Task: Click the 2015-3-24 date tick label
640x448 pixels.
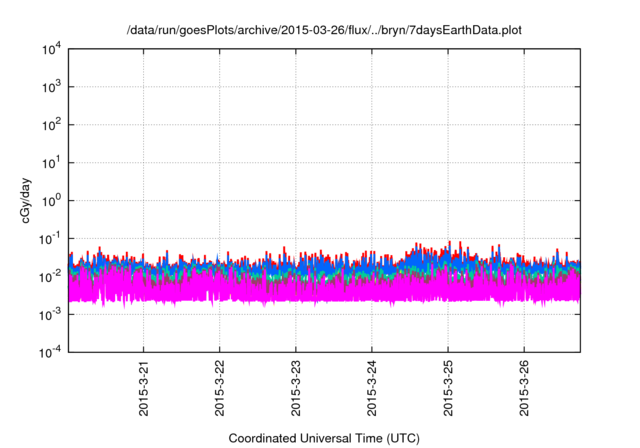Action: tap(372, 388)
